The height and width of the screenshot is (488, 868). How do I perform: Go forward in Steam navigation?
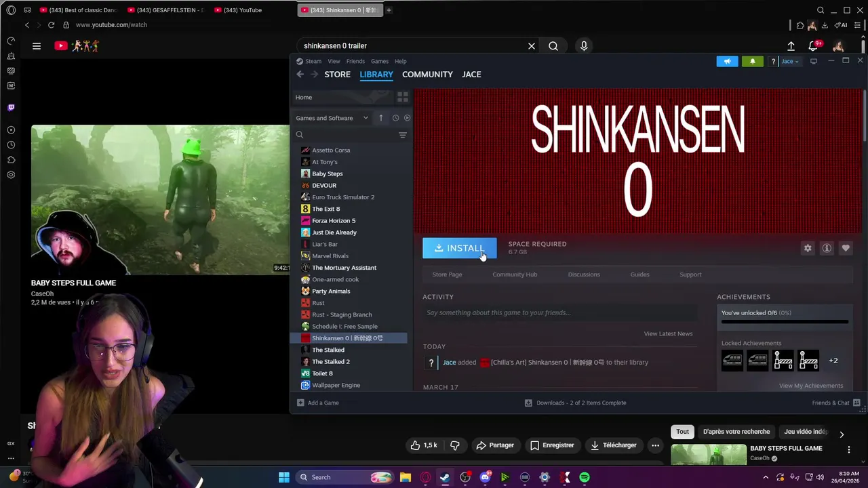[314, 75]
